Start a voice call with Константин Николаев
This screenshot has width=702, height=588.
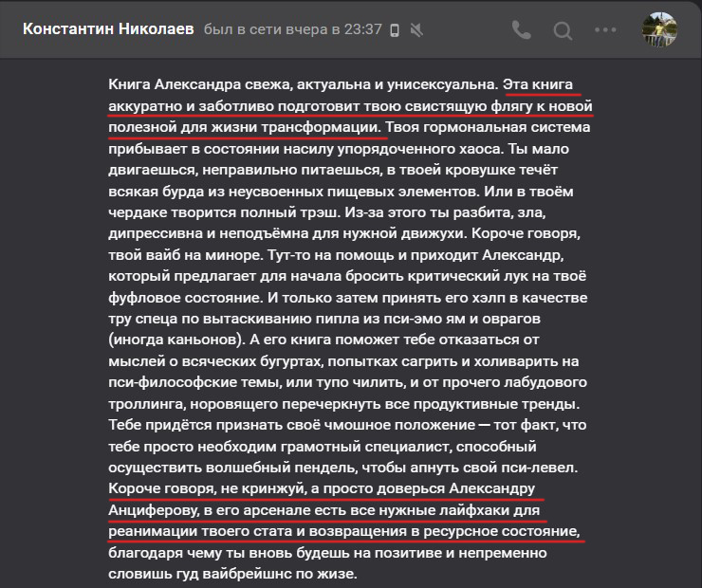pyautogui.click(x=521, y=30)
